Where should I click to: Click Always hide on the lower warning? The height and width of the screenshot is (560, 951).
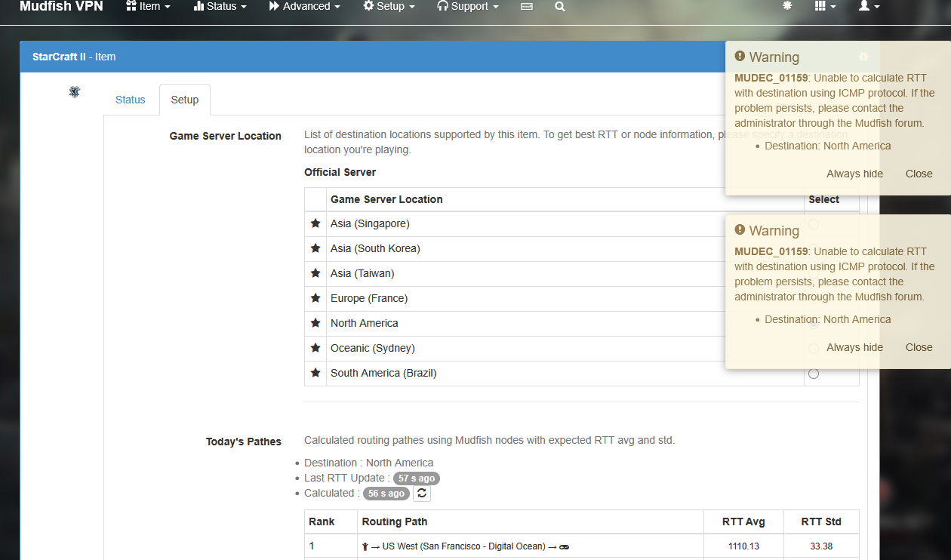[x=854, y=347]
